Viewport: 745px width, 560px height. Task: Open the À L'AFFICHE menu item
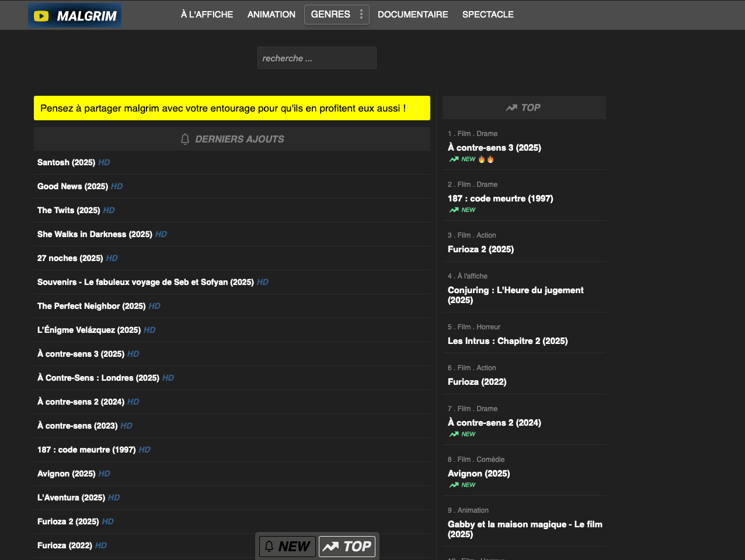(x=207, y=15)
